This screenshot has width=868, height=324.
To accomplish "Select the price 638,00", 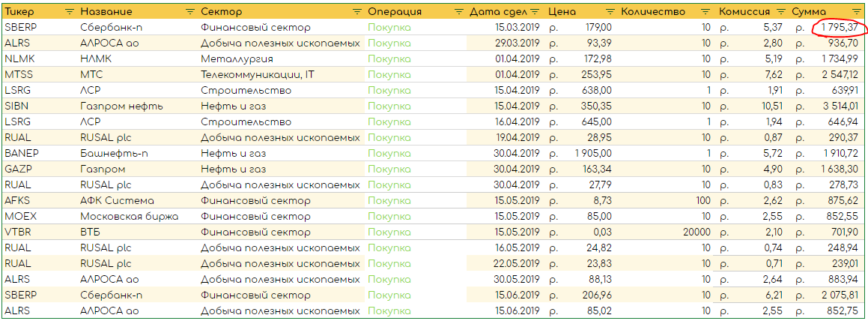I will [x=597, y=91].
